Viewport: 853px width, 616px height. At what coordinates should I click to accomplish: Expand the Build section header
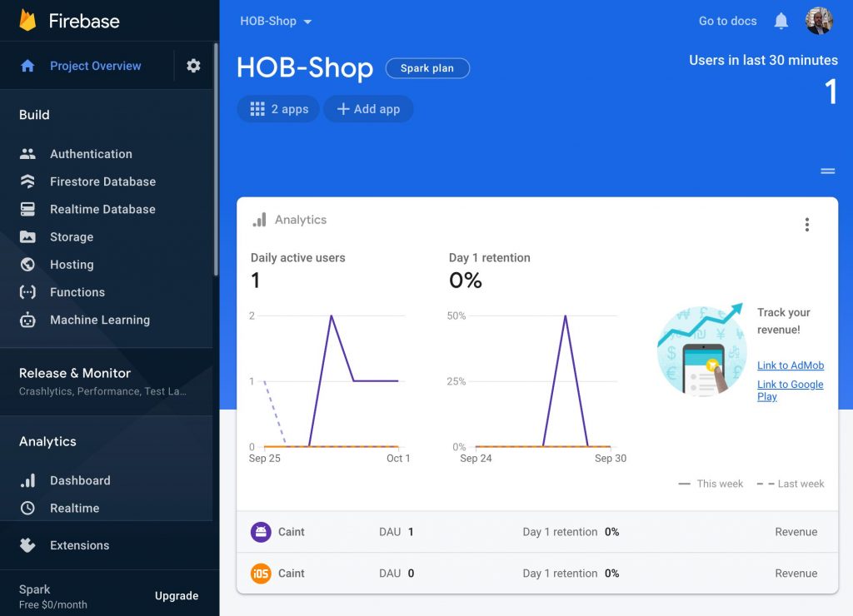point(34,115)
